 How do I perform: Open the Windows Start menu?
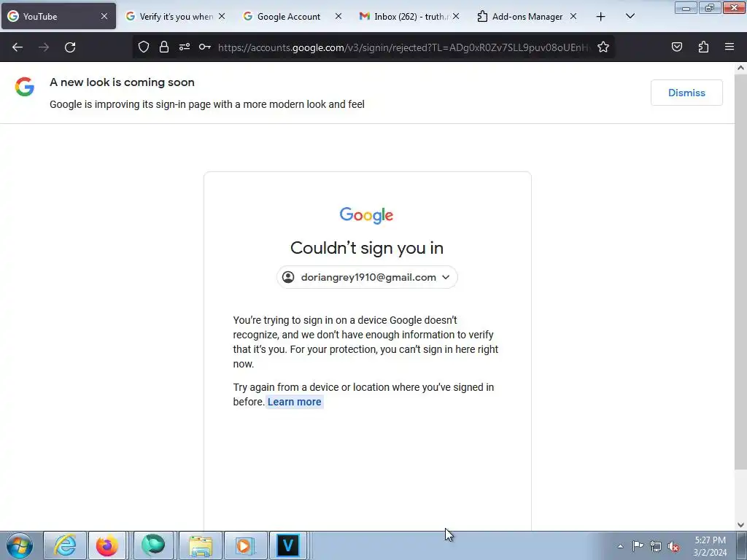pyautogui.click(x=20, y=545)
